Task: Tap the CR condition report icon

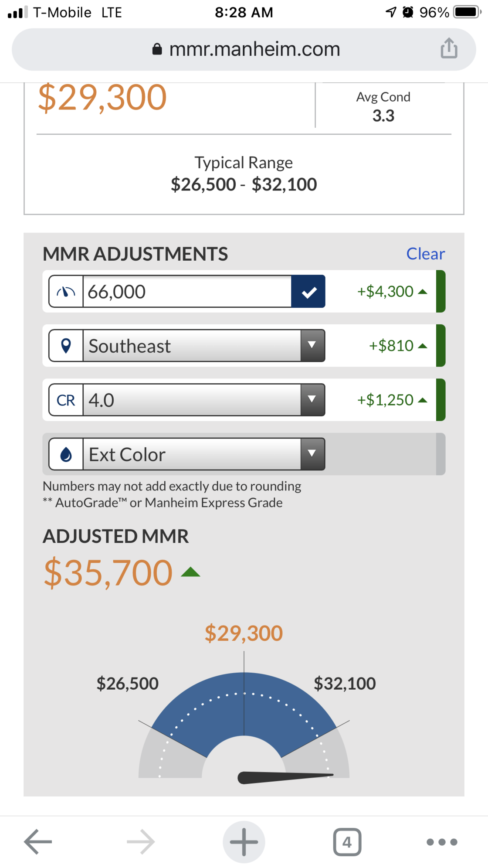Action: click(66, 400)
